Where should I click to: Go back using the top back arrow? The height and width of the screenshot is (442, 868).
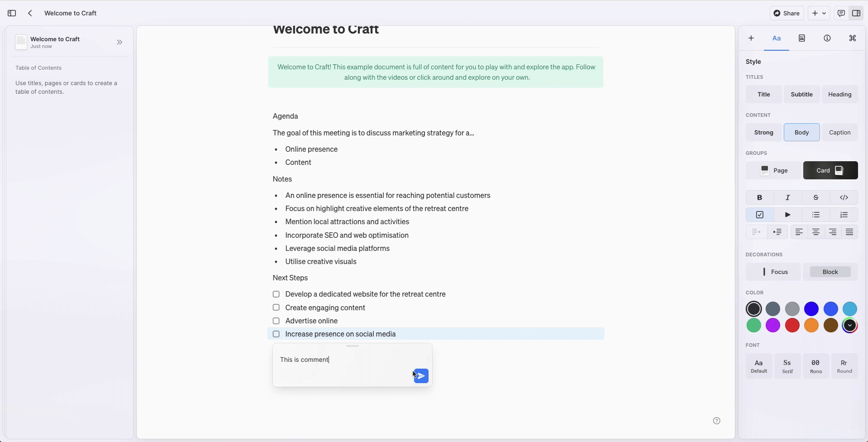pyautogui.click(x=30, y=13)
